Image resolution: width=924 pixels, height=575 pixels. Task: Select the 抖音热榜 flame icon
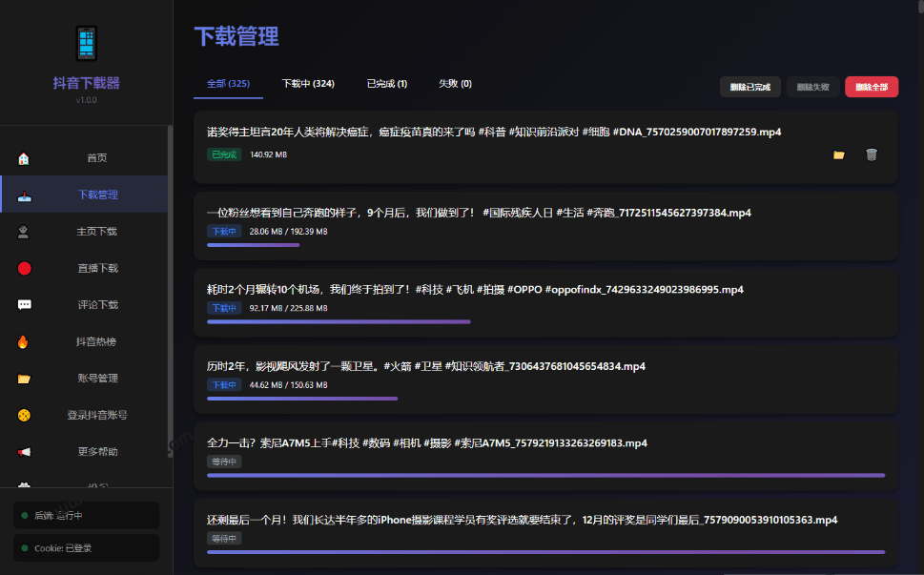24,341
